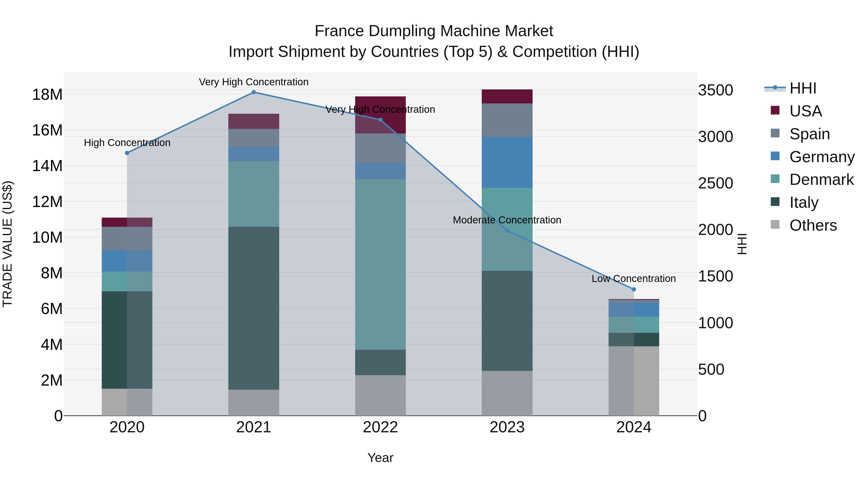
Task: Click the 2023 Denmark bar segment
Action: click(x=507, y=229)
